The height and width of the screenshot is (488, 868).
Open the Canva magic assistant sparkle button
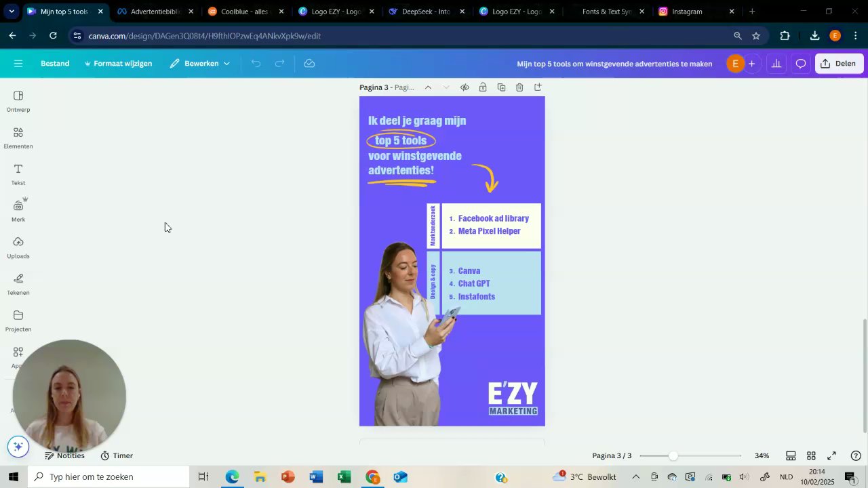[x=18, y=447]
